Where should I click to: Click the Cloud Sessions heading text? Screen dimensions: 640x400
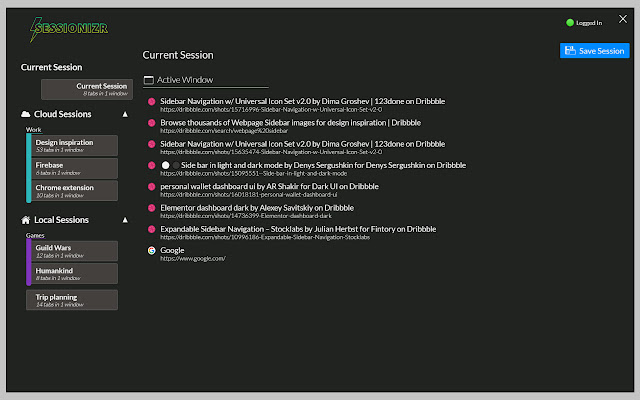[62, 114]
